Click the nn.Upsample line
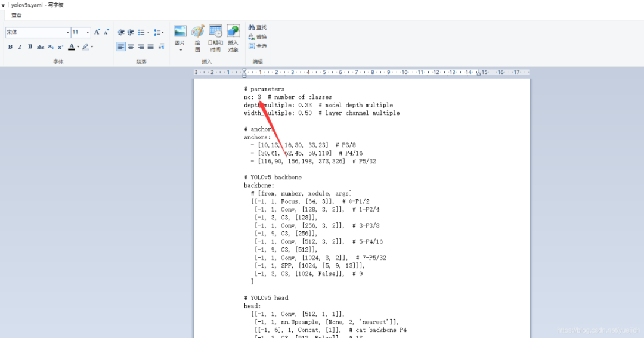 coord(327,322)
